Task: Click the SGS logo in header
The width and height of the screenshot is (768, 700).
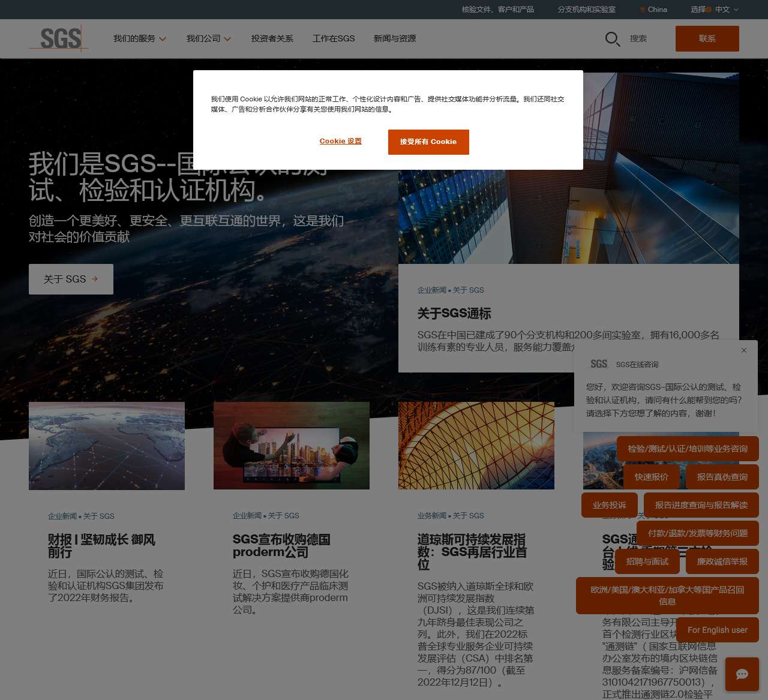Action: coord(59,38)
